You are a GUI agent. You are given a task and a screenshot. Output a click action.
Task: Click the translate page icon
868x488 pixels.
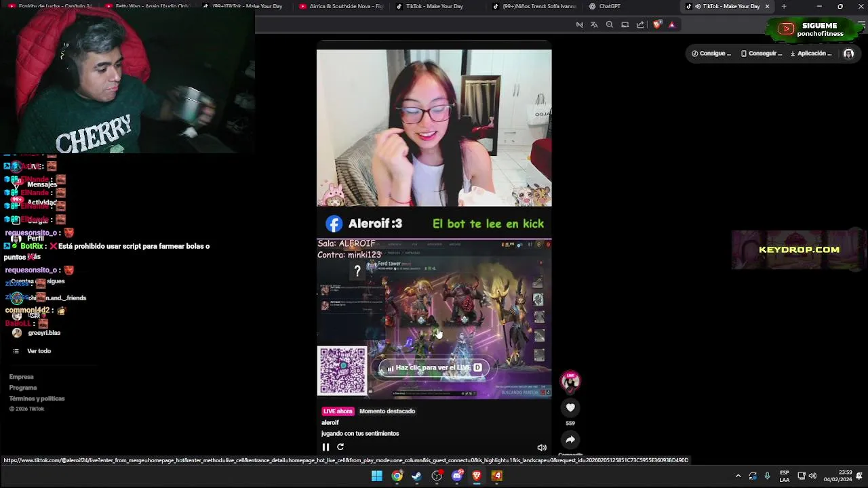pos(594,24)
